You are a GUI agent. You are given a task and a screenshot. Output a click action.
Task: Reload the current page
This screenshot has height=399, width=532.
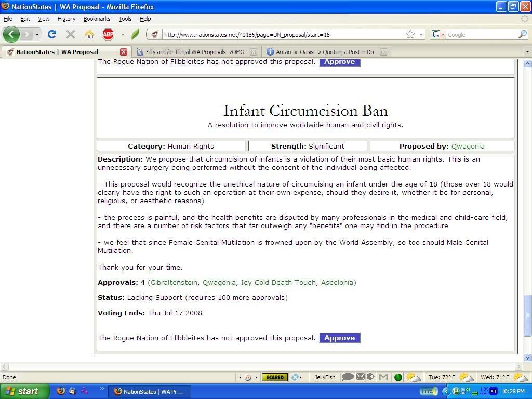pyautogui.click(x=51, y=35)
